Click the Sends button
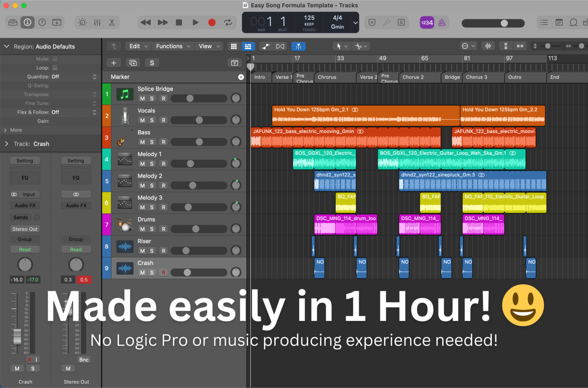The width and height of the screenshot is (588, 388). [21, 218]
